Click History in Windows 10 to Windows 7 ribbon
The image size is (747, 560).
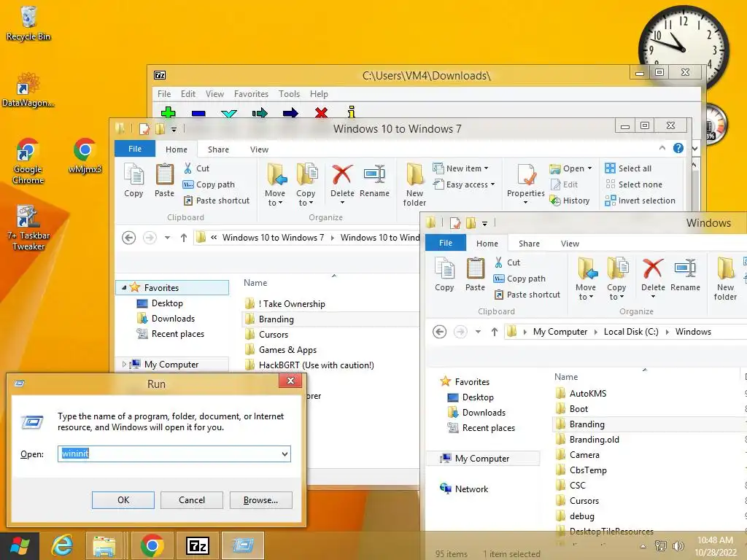[x=570, y=201]
